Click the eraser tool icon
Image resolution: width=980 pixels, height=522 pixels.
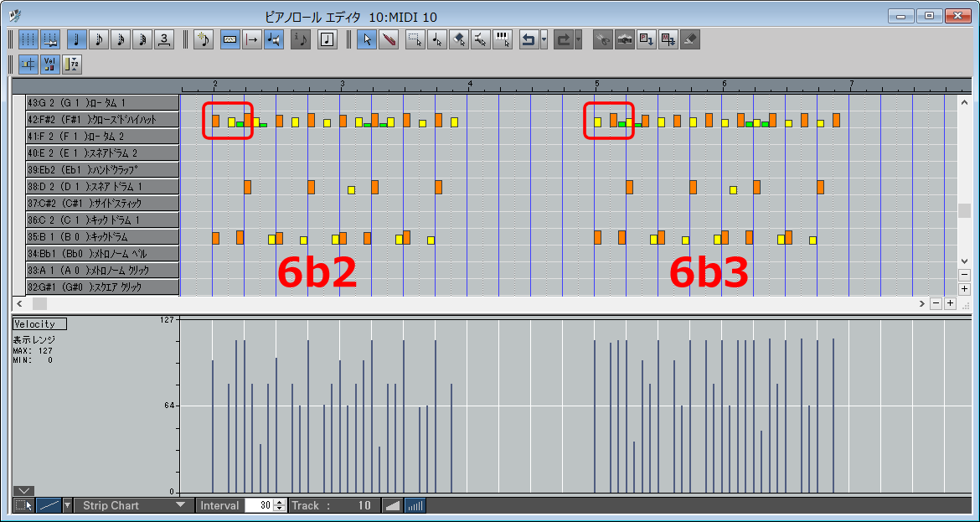[690, 39]
